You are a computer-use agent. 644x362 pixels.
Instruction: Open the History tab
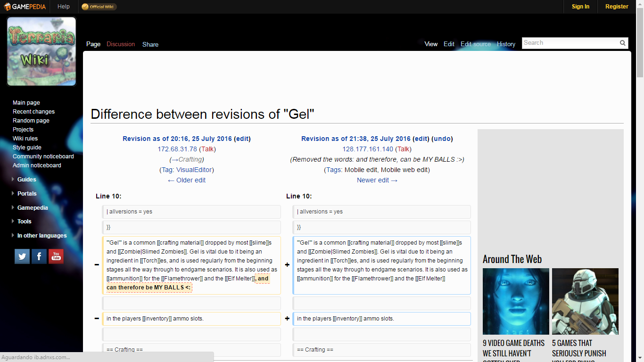pos(506,44)
